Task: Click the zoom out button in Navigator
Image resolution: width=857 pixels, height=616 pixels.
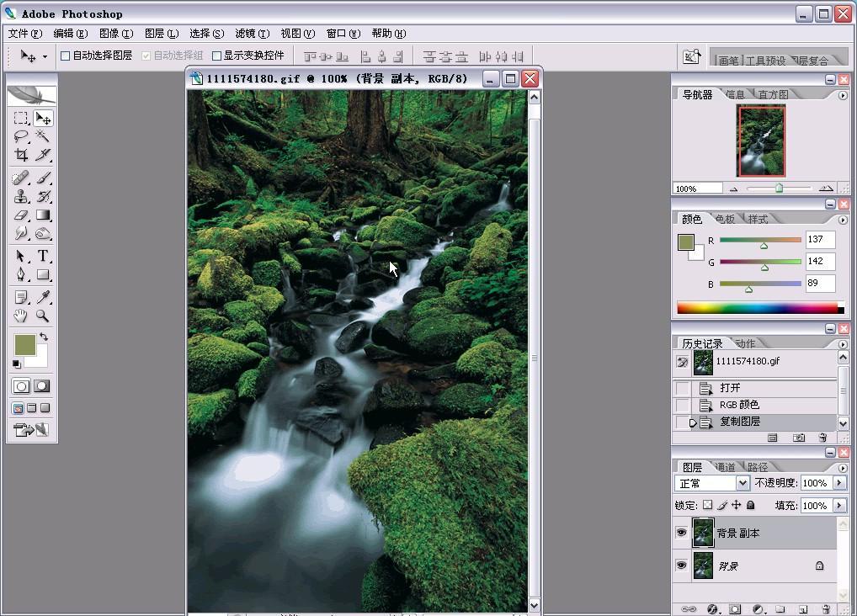Action: (x=733, y=189)
